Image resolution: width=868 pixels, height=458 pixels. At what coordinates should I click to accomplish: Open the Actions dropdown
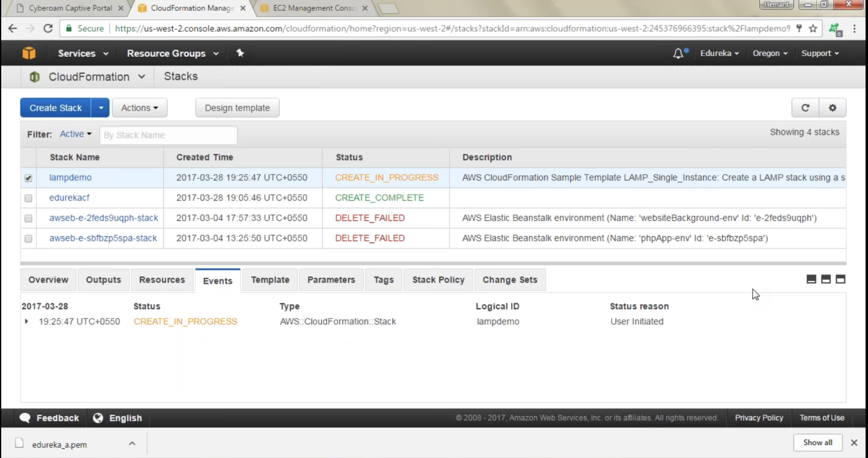[140, 108]
